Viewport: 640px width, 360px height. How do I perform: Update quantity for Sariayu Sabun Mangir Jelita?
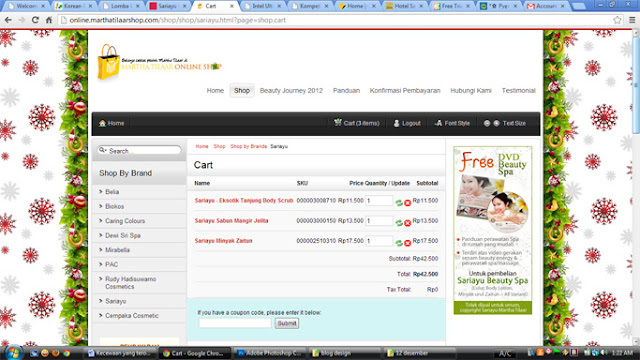399,222
